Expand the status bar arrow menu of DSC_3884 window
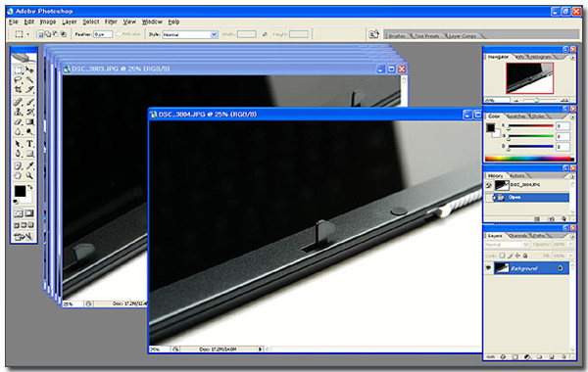The image size is (588, 372). click(x=260, y=349)
